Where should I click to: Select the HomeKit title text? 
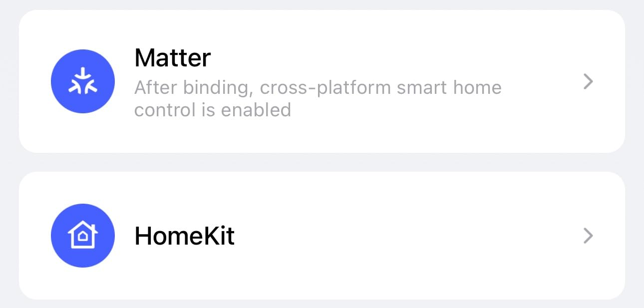tap(184, 236)
